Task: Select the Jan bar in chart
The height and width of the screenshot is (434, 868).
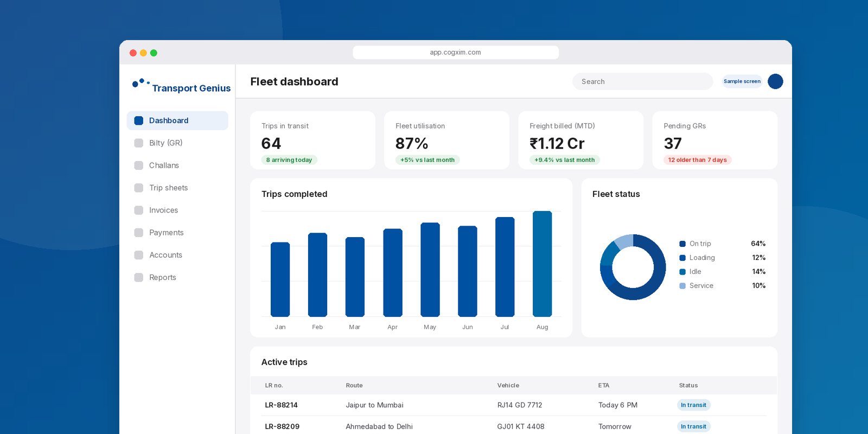Action: pyautogui.click(x=280, y=279)
